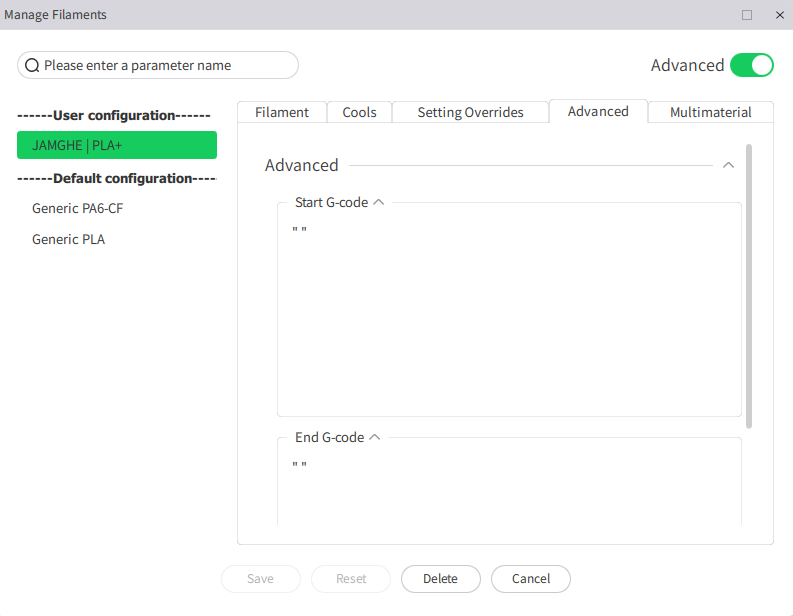
Task: Collapse the Advanced section chevron
Action: (728, 165)
